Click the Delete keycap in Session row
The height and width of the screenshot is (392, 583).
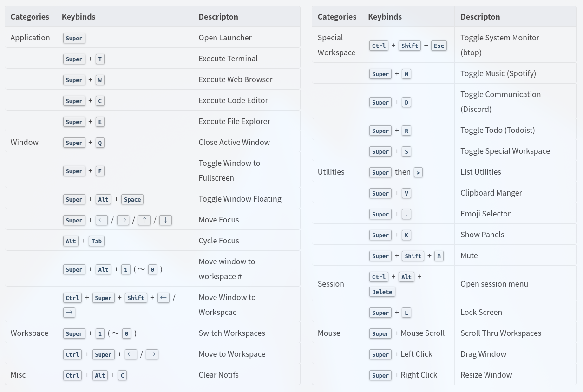[382, 292]
